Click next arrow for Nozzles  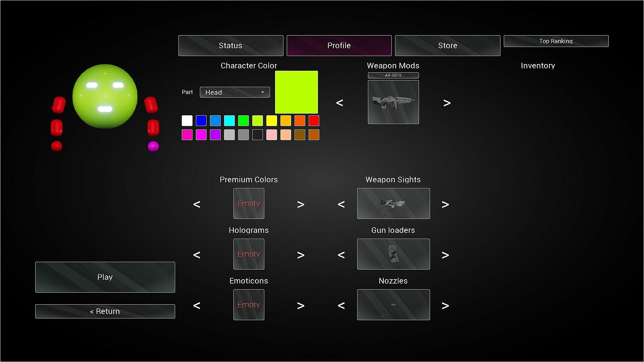coord(445,306)
